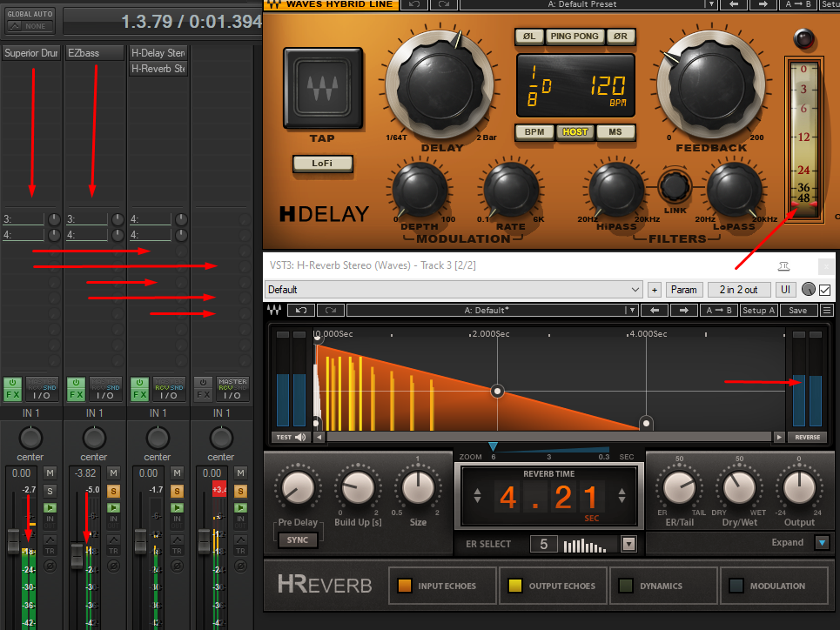Image resolution: width=840 pixels, height=630 pixels.
Task: Toggle record monitoring on EZbass track
Action: pos(113,508)
